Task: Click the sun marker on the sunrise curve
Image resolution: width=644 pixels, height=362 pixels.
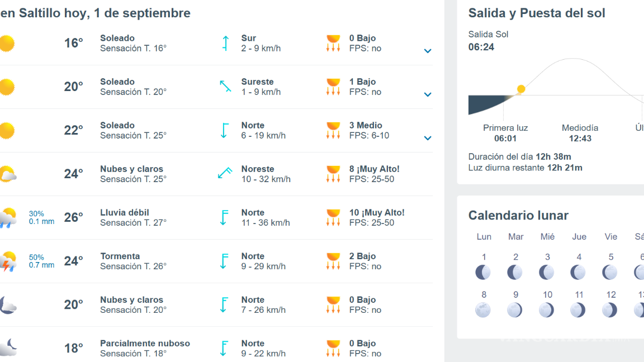Action: click(x=520, y=89)
